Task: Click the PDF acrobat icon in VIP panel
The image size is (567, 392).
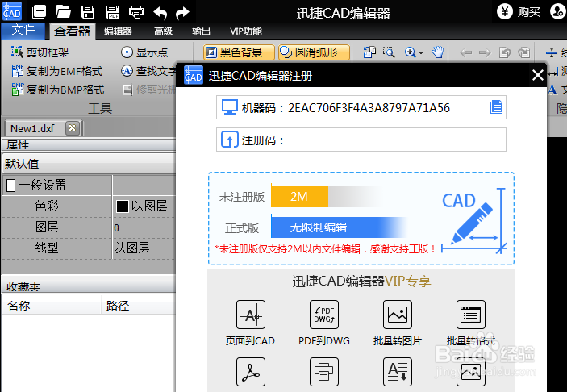Action: pyautogui.click(x=251, y=372)
